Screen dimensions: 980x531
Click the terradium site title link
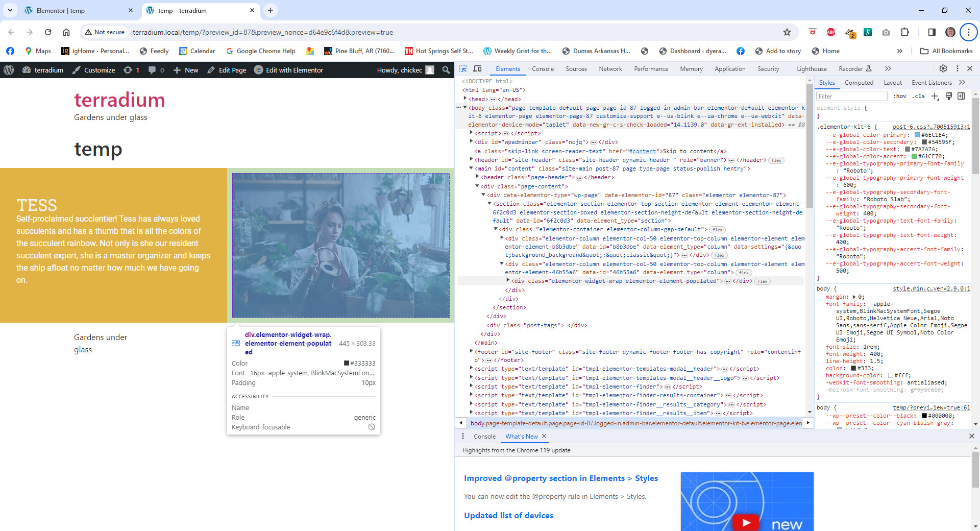[x=119, y=100]
